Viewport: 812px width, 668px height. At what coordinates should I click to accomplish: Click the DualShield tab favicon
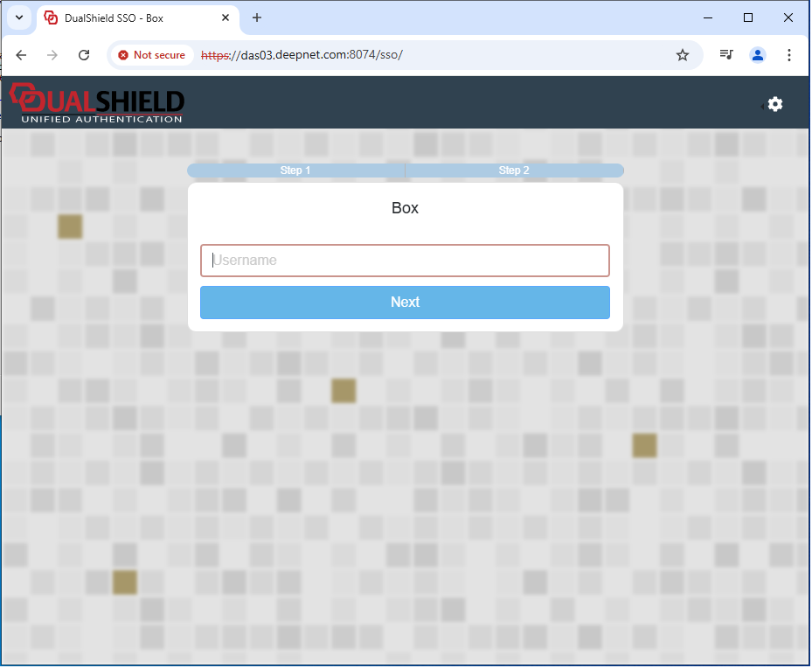point(51,17)
